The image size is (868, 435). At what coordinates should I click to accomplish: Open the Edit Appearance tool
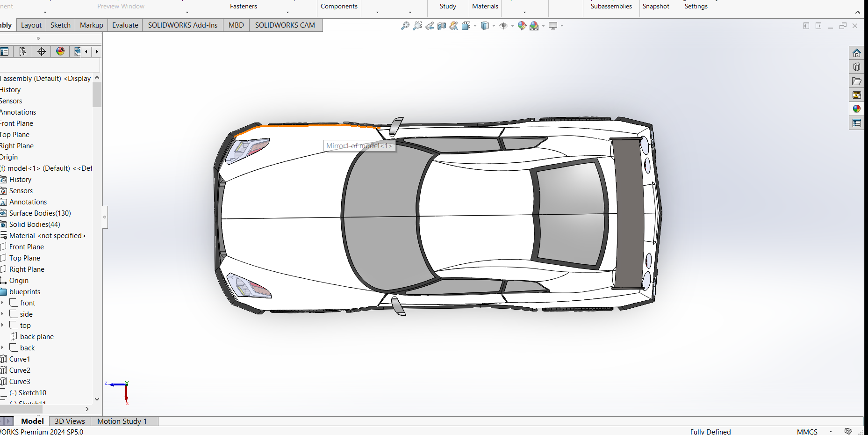click(x=522, y=26)
